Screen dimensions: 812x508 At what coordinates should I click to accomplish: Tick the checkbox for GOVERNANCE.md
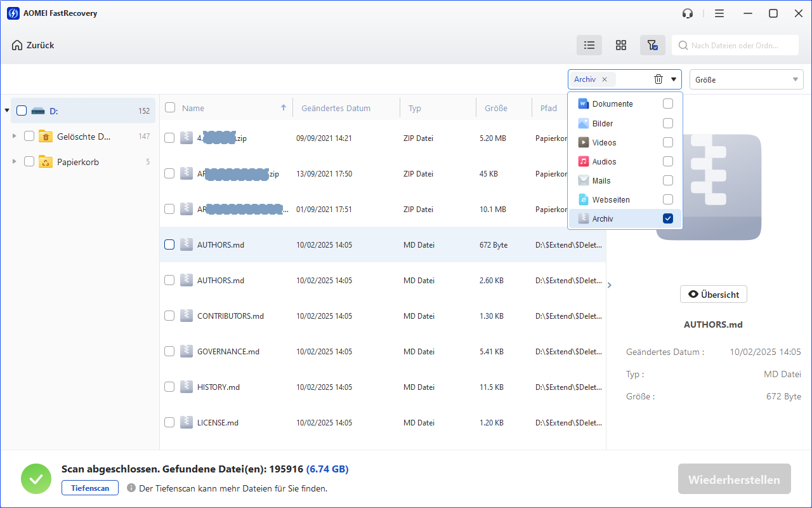tap(169, 351)
